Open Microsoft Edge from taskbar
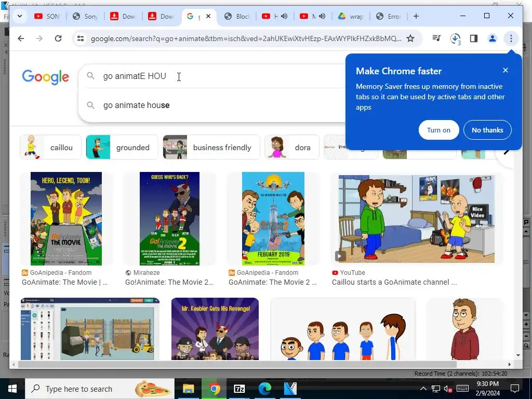This screenshot has height=399, width=532. click(265, 389)
